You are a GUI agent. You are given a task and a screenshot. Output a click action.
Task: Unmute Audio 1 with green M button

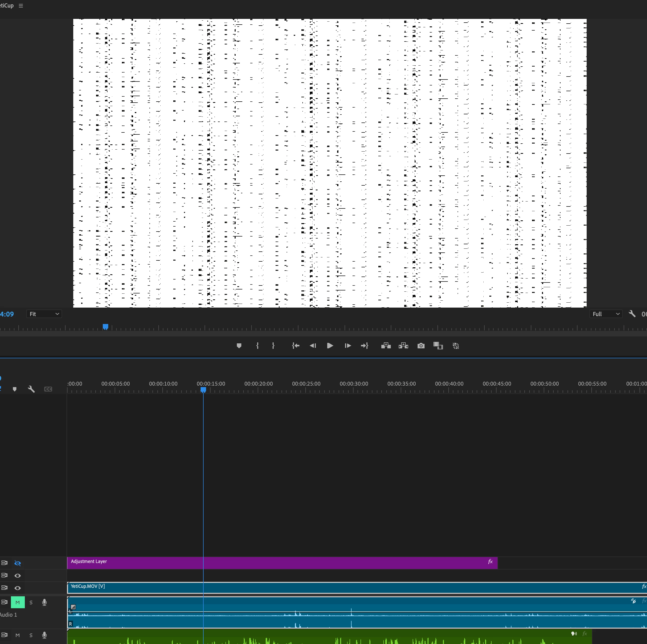18,603
